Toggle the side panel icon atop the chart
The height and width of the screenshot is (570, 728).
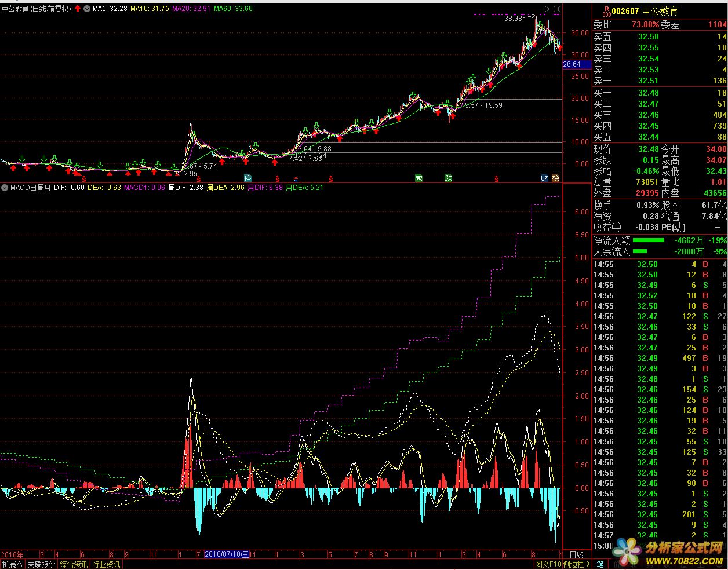(557, 9)
